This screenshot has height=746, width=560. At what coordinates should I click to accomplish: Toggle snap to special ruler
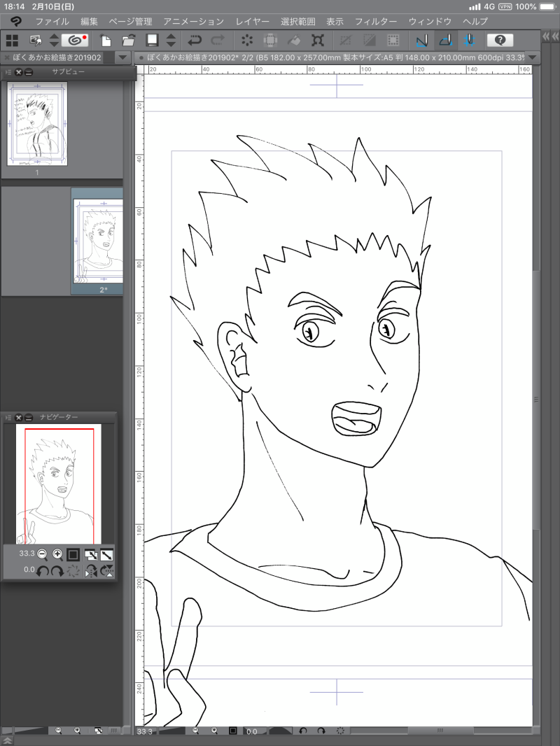445,41
